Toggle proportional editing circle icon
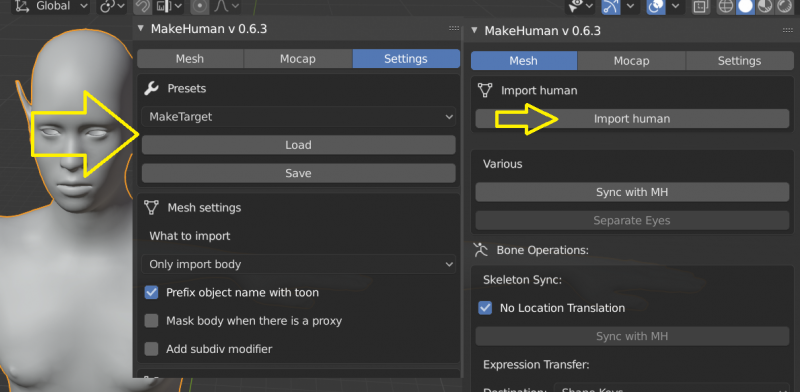 pos(199,7)
